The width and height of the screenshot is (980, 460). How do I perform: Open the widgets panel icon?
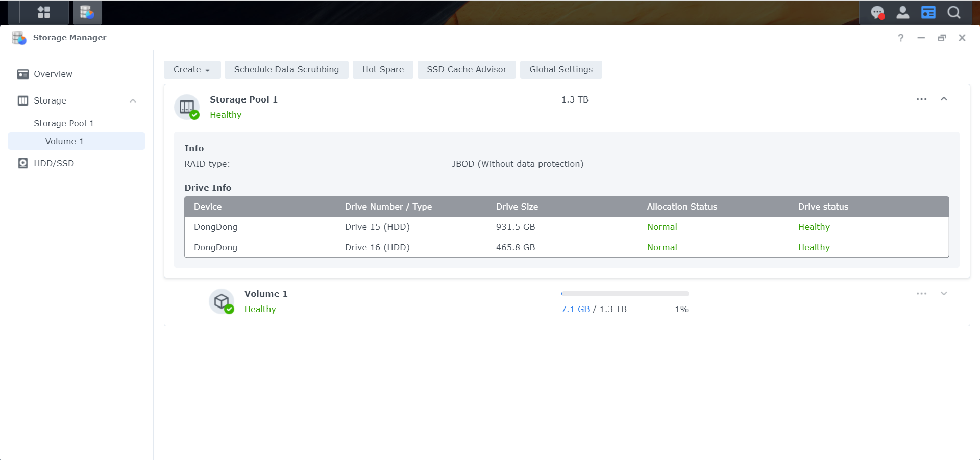pos(928,12)
